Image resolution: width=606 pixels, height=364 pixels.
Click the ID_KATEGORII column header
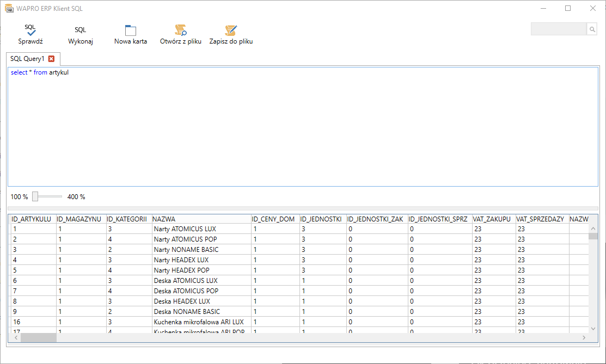127,219
